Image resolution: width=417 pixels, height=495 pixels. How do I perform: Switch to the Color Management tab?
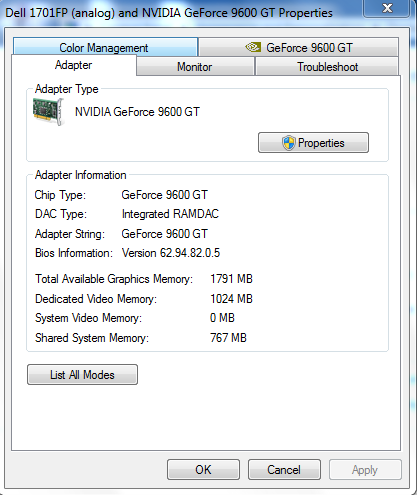coord(105,47)
